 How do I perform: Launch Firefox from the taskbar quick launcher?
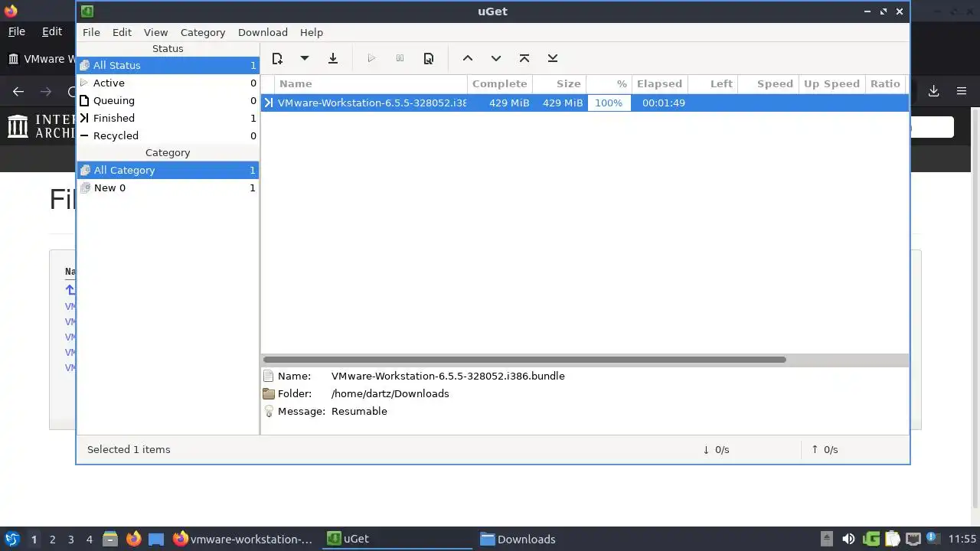tap(133, 539)
